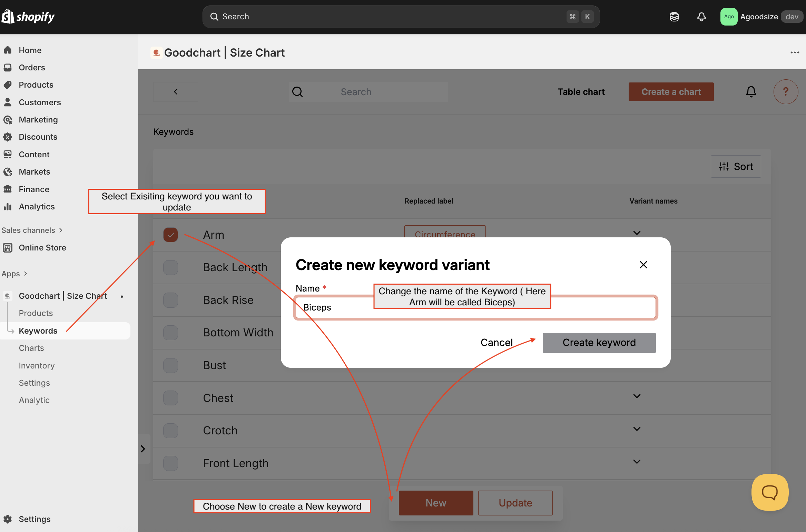Screen dimensions: 806x532
Task: Open the app notifications bell
Action: [x=751, y=92]
